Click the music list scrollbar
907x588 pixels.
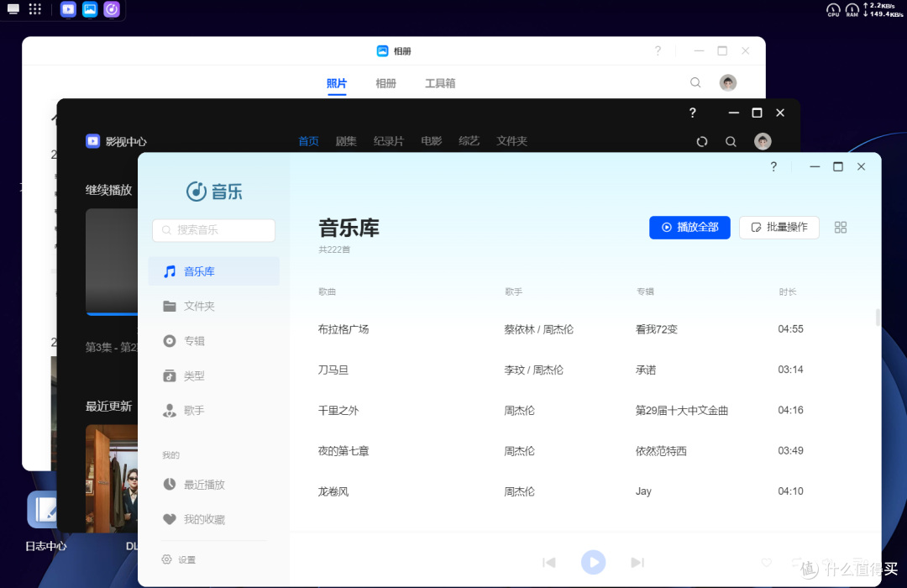(x=878, y=318)
